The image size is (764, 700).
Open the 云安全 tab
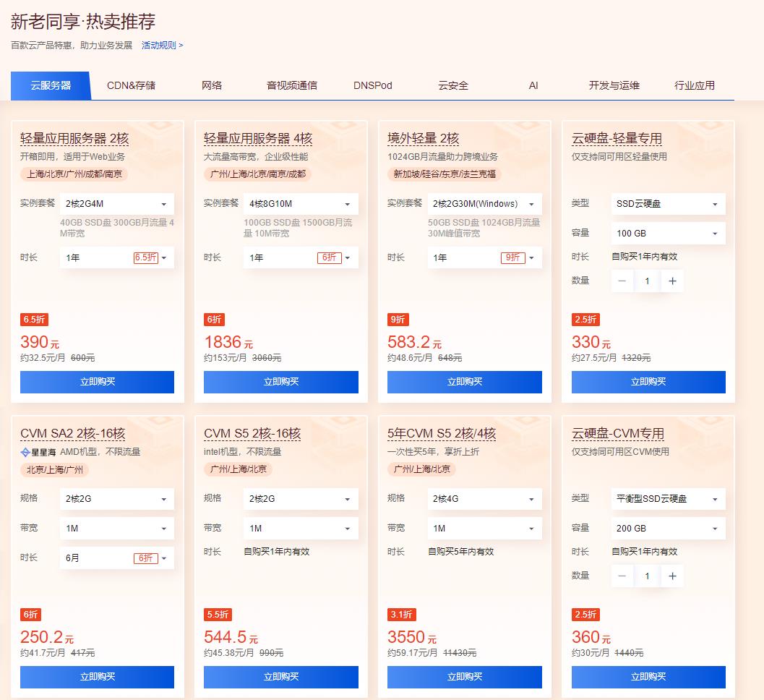453,85
